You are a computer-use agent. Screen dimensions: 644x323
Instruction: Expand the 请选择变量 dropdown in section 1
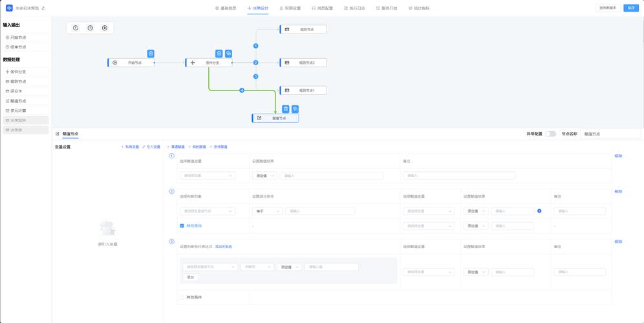pos(208,176)
